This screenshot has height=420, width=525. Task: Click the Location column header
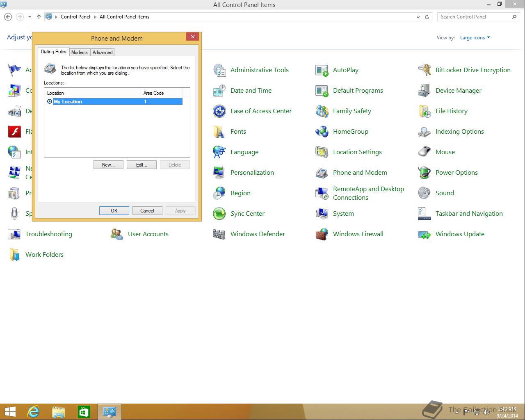tap(93, 93)
